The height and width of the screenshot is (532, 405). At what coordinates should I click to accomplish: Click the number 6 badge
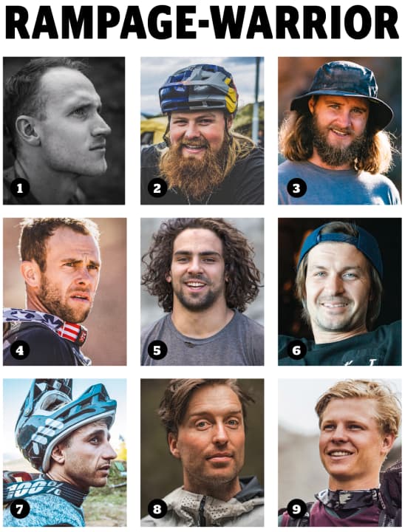click(296, 349)
